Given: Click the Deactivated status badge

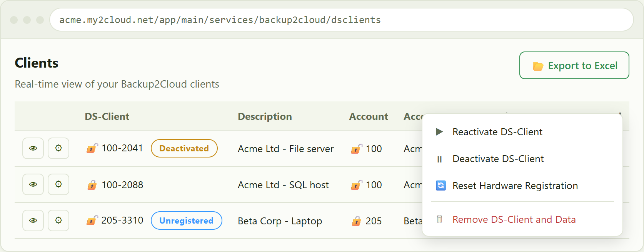Looking at the screenshot, I should pos(184,148).
